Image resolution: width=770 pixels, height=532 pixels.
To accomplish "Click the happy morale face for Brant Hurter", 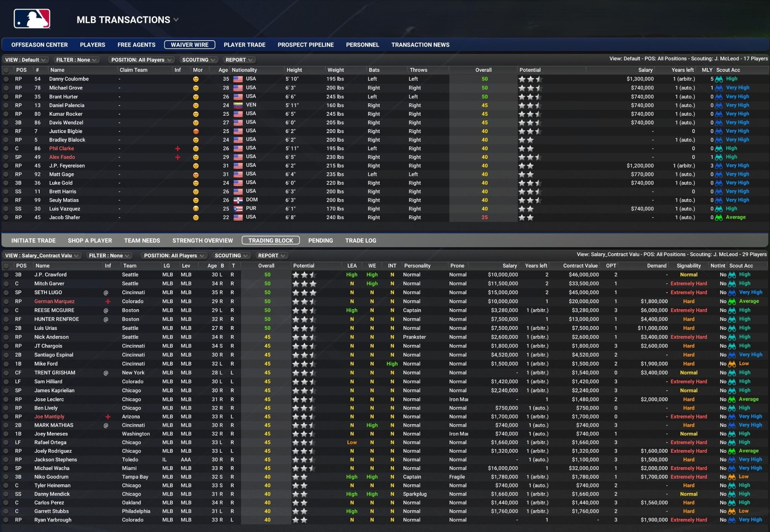I will click(195, 97).
